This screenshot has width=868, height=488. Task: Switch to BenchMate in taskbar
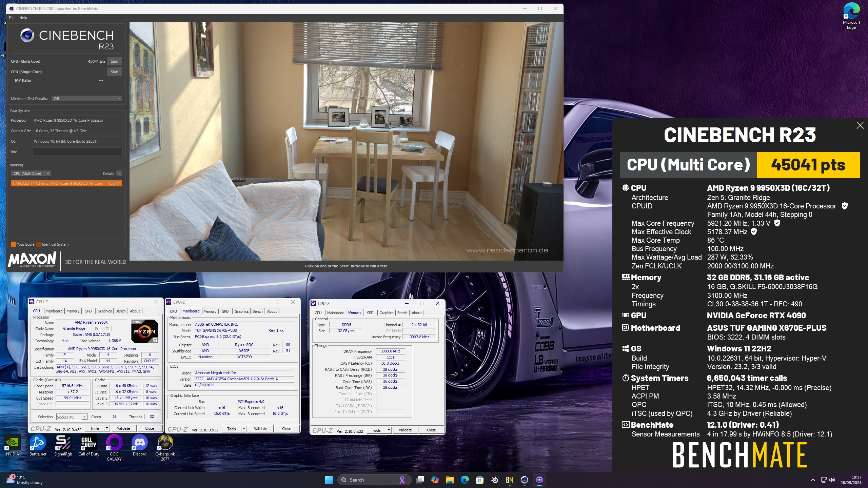pyautogui.click(x=510, y=480)
